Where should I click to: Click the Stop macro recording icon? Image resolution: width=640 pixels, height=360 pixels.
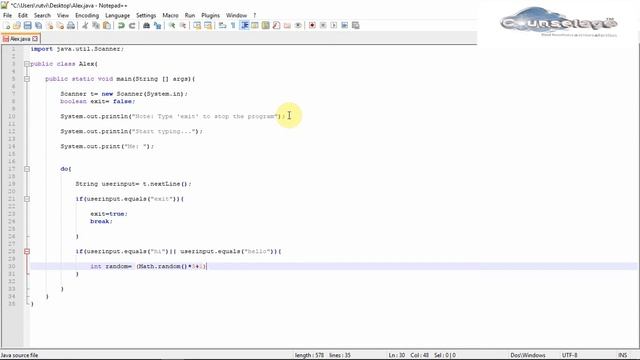pos(323,25)
